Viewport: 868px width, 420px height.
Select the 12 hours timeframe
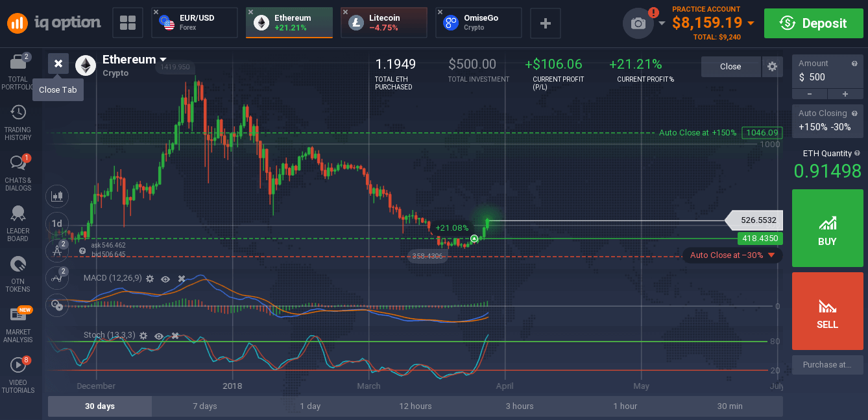(415, 406)
